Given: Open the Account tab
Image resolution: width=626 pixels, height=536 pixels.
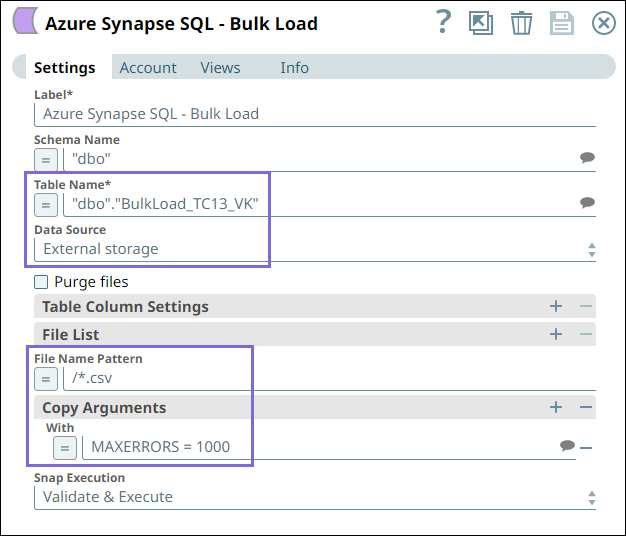Looking at the screenshot, I should [148, 67].
